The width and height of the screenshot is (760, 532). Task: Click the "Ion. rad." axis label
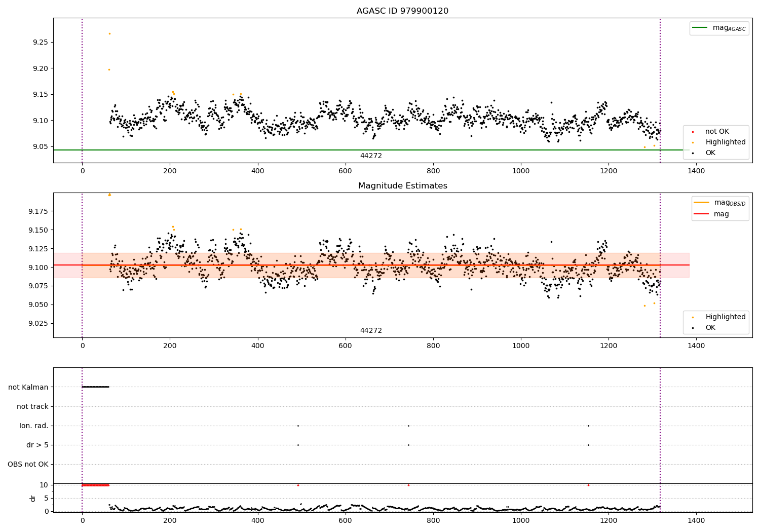point(34,426)
